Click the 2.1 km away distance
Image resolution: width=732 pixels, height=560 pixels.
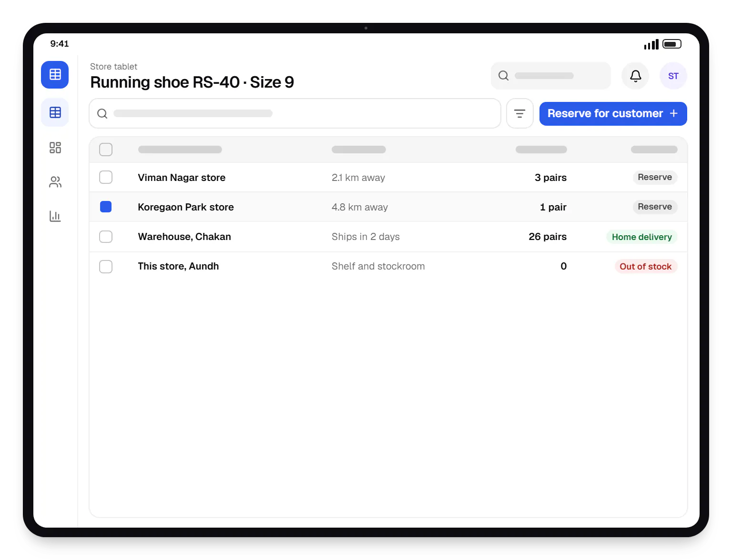358,178
